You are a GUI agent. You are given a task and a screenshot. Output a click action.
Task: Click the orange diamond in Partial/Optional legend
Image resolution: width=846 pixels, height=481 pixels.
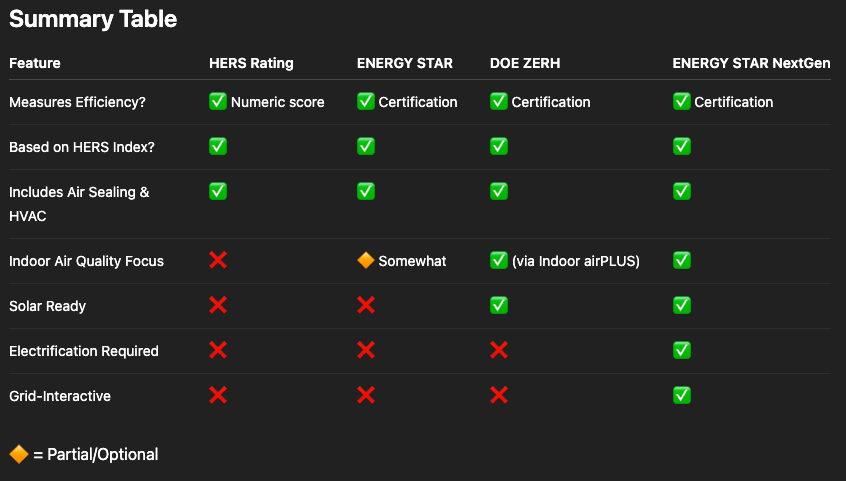tap(18, 454)
